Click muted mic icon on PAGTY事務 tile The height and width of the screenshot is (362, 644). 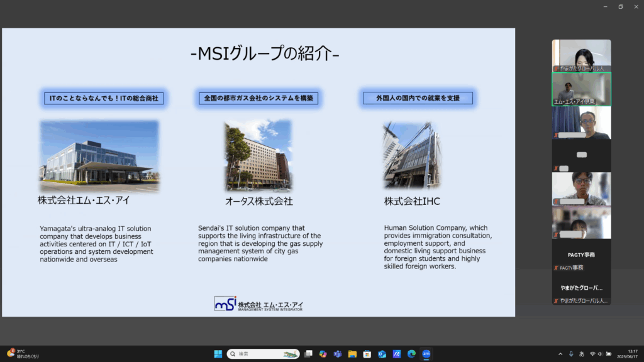556,268
